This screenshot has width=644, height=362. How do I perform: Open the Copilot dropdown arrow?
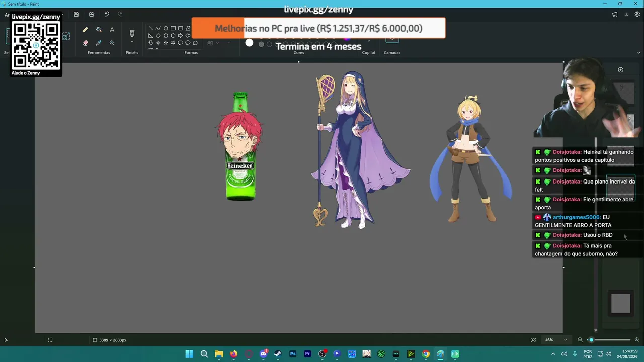point(369,41)
